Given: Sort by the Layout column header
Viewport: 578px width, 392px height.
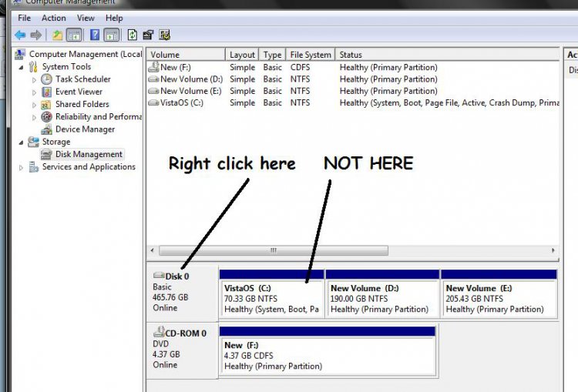Looking at the screenshot, I should point(242,55).
